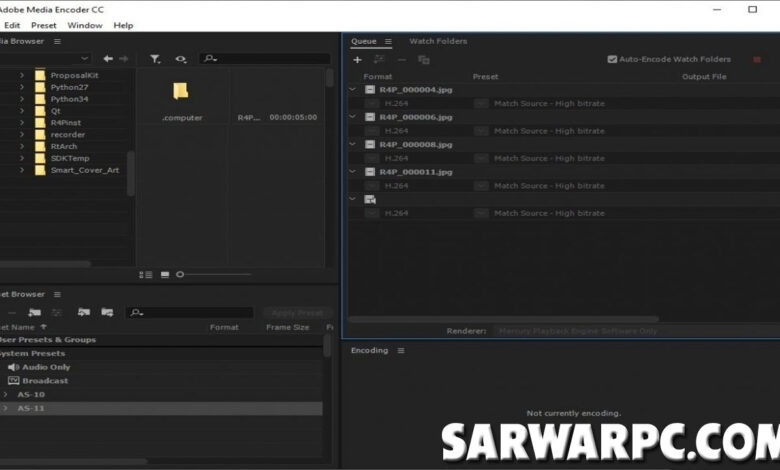This screenshot has height=470, width=780.
Task: Select the RtArch folder
Action: tap(64, 146)
